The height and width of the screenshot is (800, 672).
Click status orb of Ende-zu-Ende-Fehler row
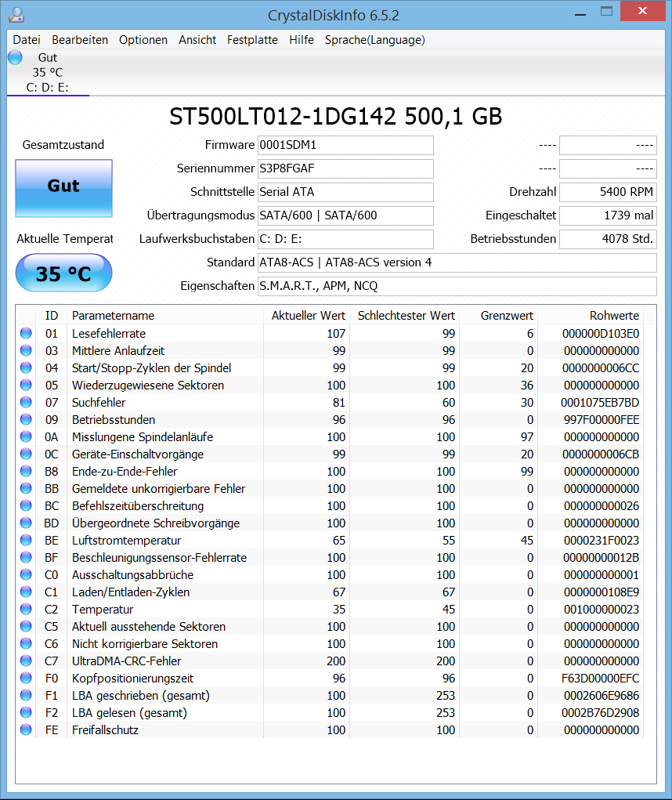point(26,471)
